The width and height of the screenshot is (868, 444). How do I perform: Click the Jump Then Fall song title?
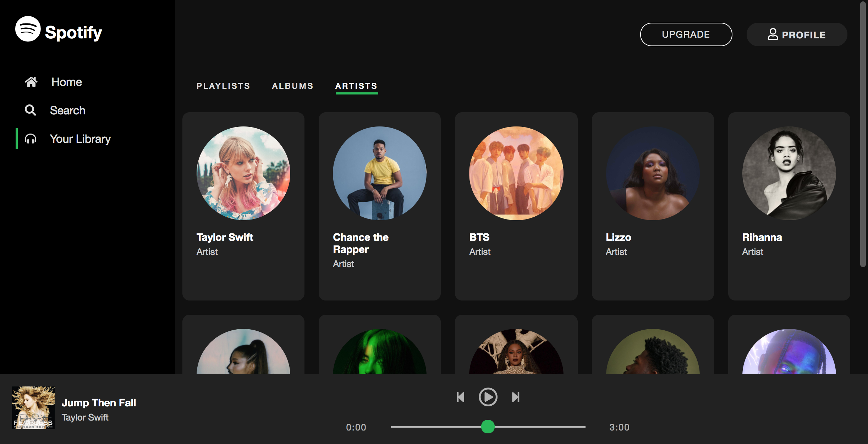tap(99, 403)
